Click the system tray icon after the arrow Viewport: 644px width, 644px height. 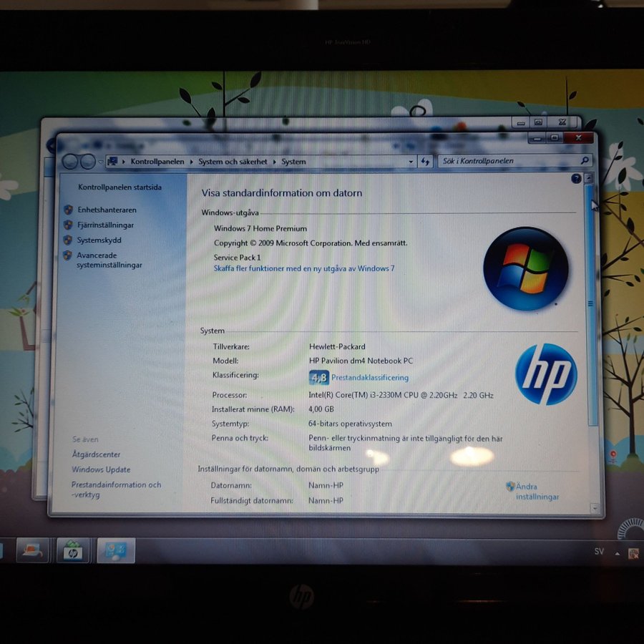point(633,553)
